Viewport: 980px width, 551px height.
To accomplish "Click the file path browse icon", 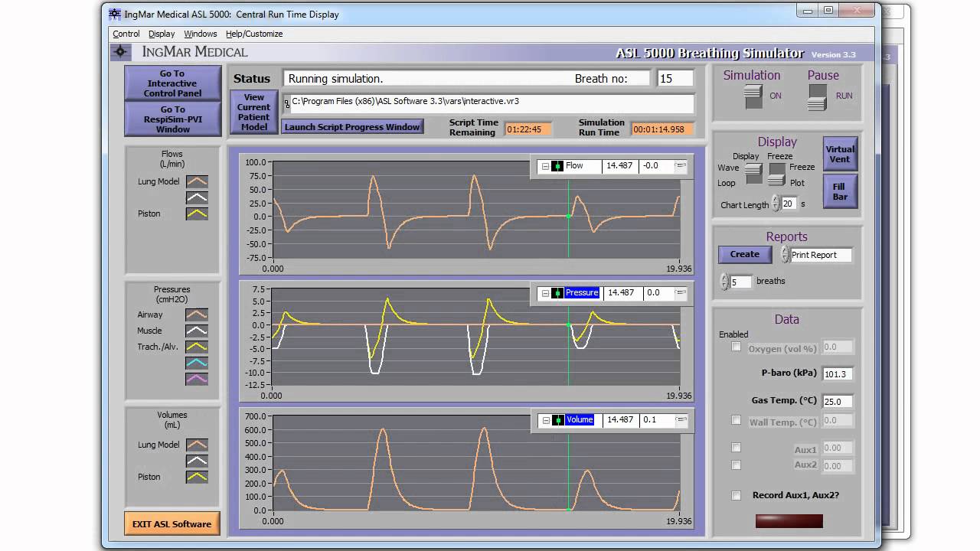I will pos(287,103).
